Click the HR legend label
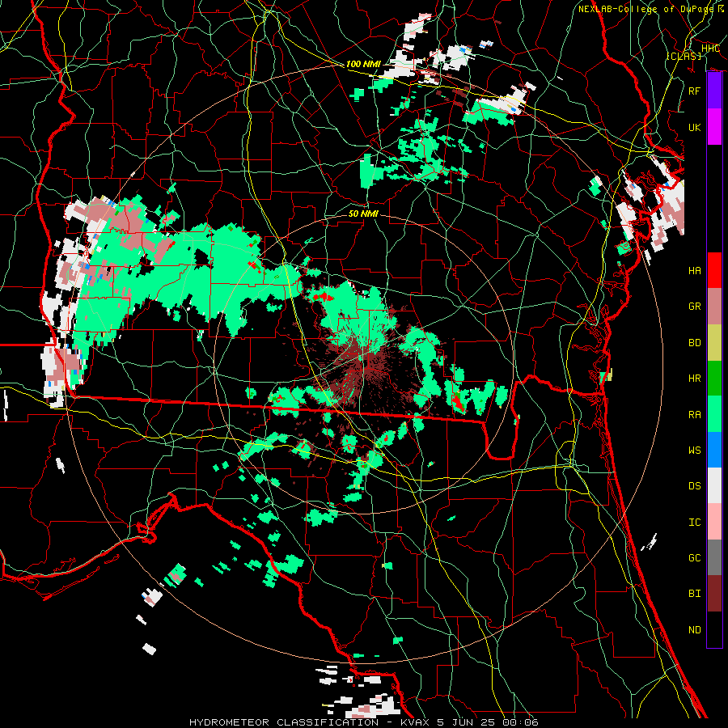This screenshot has height=728, width=728. (x=694, y=379)
